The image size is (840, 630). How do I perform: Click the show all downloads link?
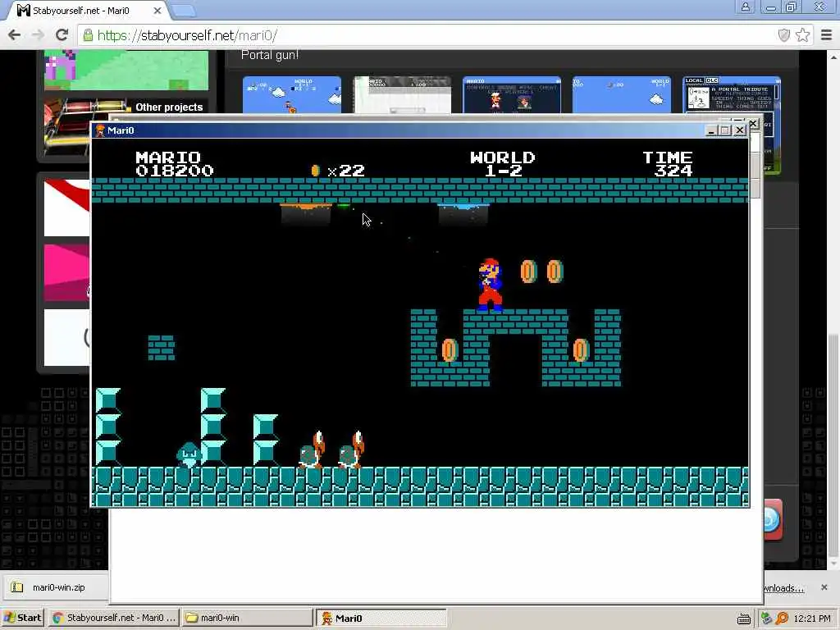pos(783,588)
